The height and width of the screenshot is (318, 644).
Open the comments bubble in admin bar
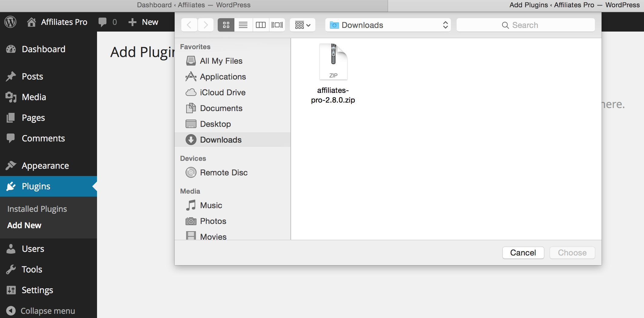pyautogui.click(x=108, y=22)
